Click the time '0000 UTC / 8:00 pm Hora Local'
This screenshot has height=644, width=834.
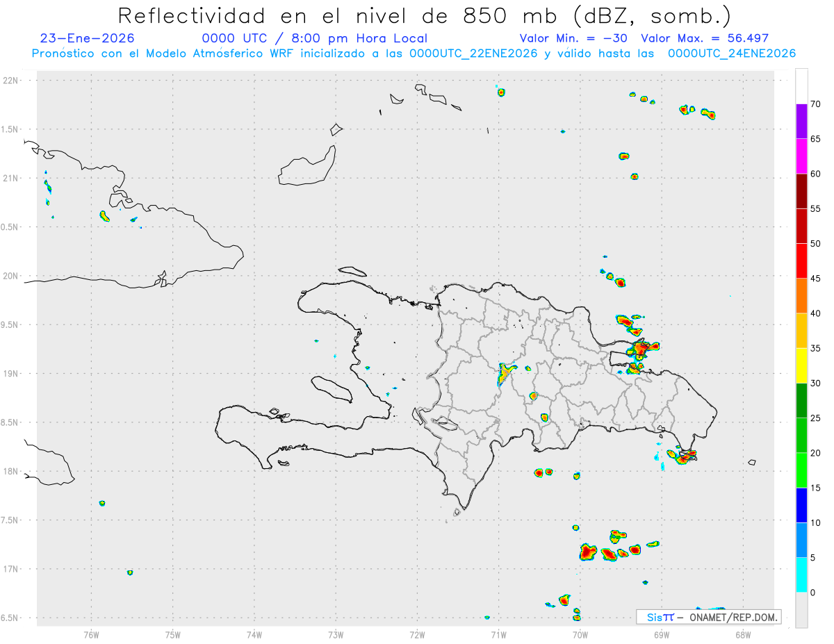315,38
